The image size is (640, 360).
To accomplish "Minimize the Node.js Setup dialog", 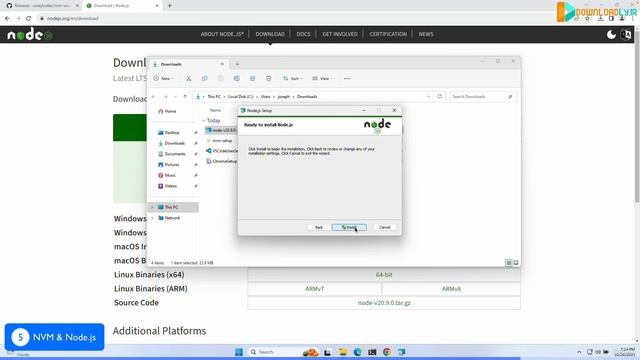I will click(364, 110).
